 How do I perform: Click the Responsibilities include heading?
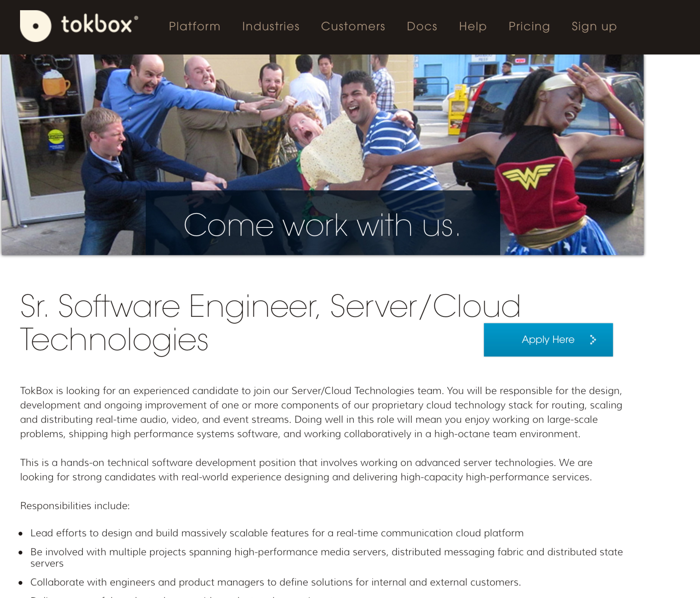[x=75, y=506]
